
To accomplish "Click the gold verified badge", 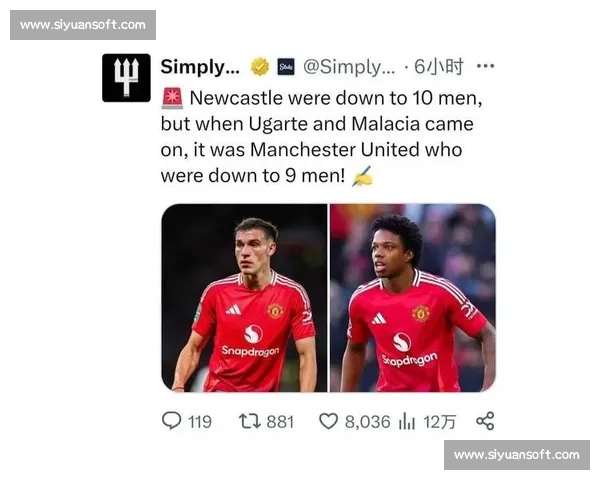I will tap(260, 67).
